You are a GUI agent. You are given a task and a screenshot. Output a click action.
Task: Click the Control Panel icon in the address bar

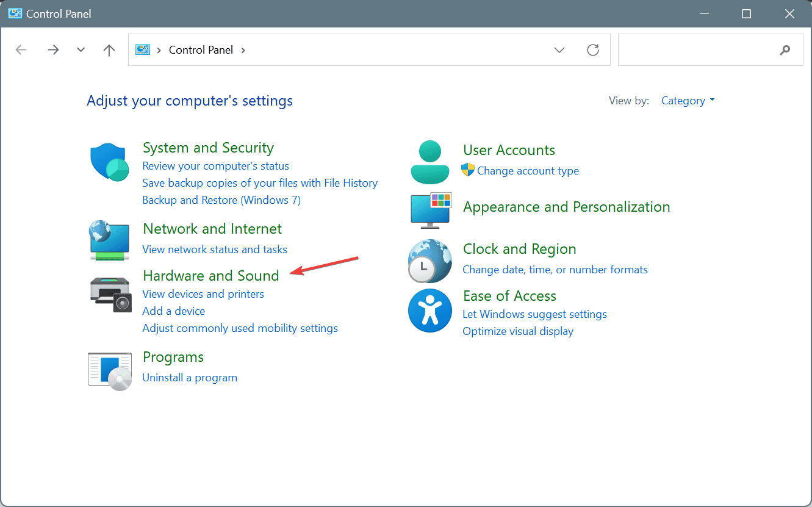143,49
